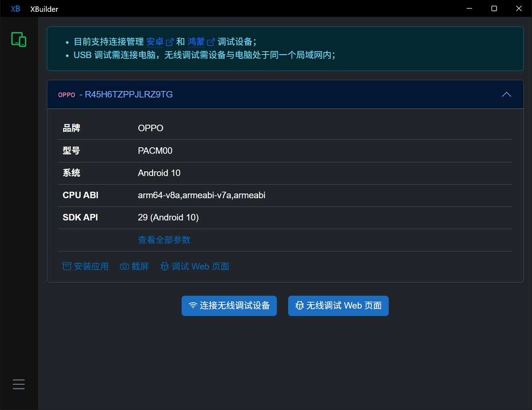The width and height of the screenshot is (532, 410).
Task: Click the CPU ABI row label
Action: [80, 195]
